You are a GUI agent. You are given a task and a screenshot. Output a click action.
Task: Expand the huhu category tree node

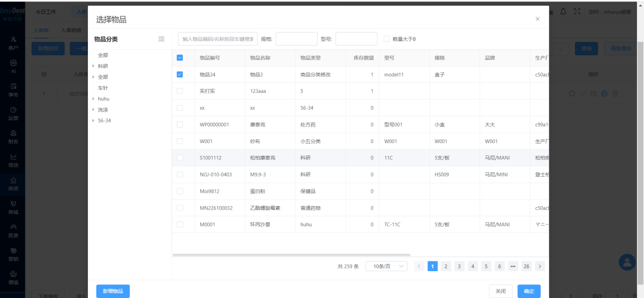tap(93, 99)
